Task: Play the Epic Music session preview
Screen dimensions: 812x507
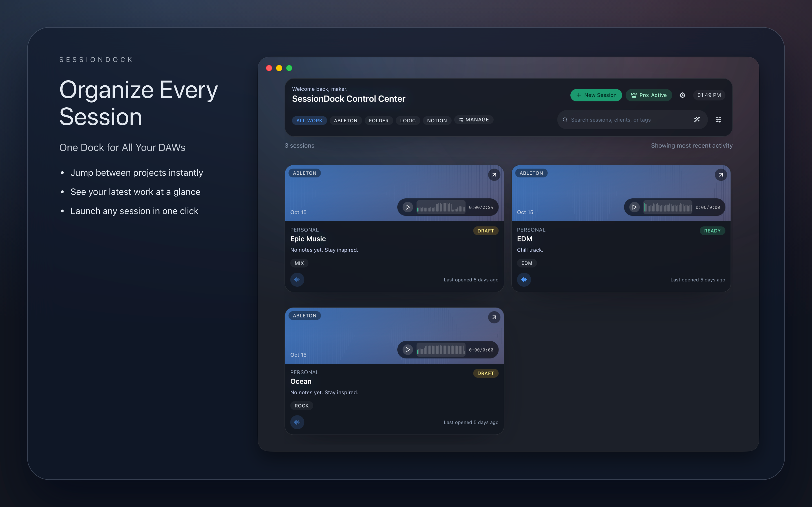Action: click(407, 207)
